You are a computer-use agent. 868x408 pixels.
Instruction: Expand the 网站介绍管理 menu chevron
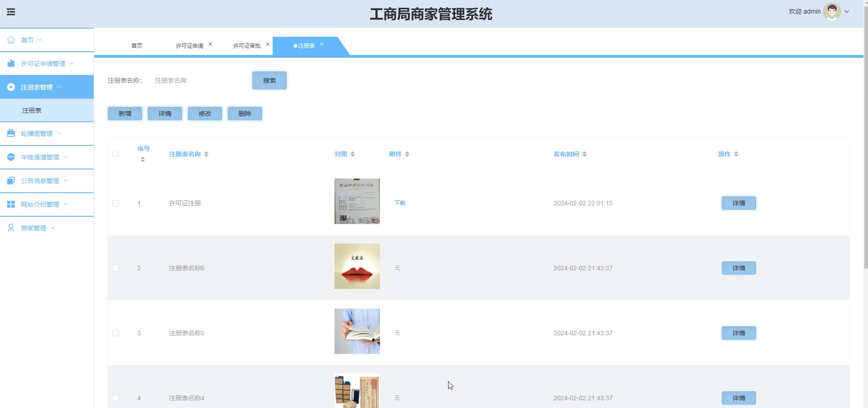click(65, 204)
